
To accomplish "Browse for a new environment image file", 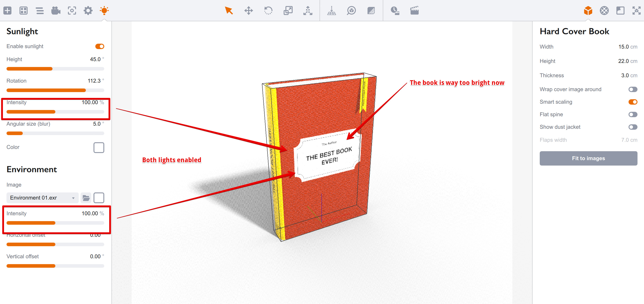I will (86, 198).
